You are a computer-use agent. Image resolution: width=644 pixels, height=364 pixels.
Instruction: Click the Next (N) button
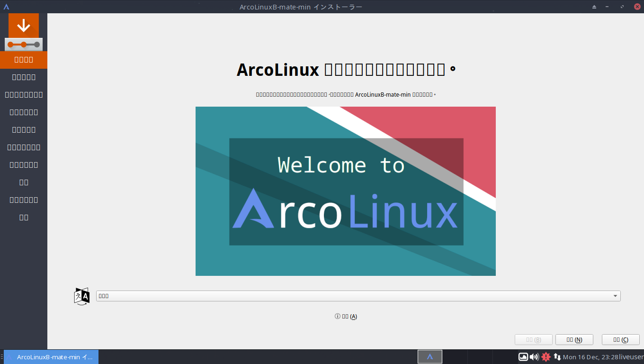click(x=574, y=340)
